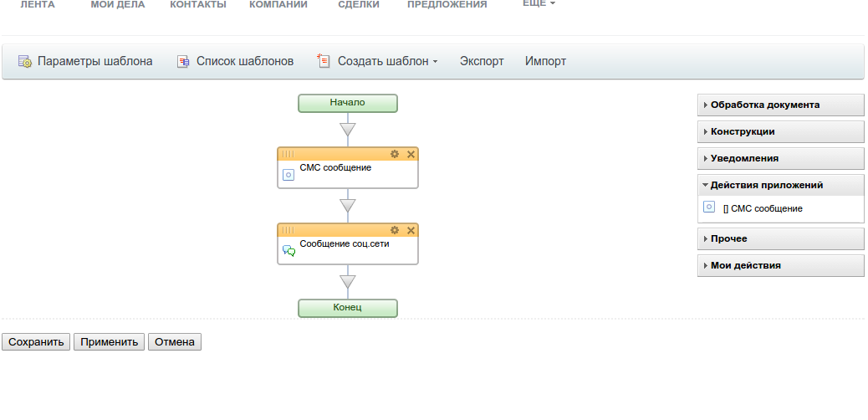Navigate to СДЕЛКИ
This screenshot has width=868, height=420.
(359, 4)
